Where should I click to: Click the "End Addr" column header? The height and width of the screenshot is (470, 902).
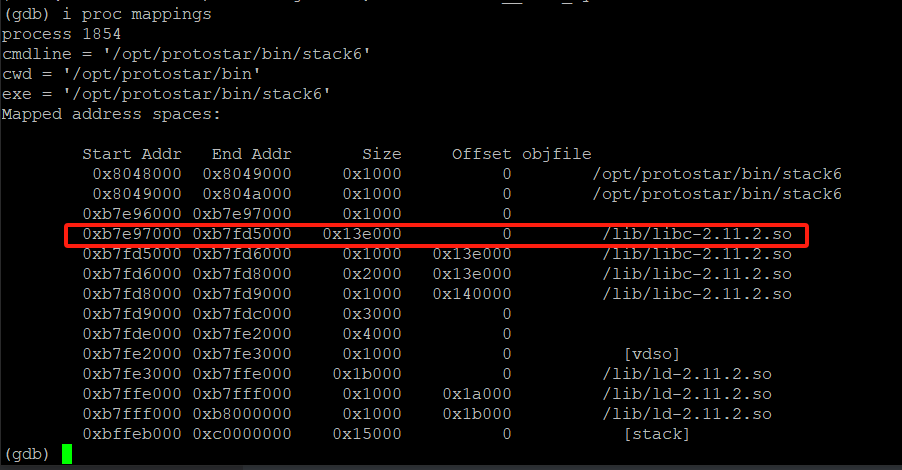click(x=251, y=154)
